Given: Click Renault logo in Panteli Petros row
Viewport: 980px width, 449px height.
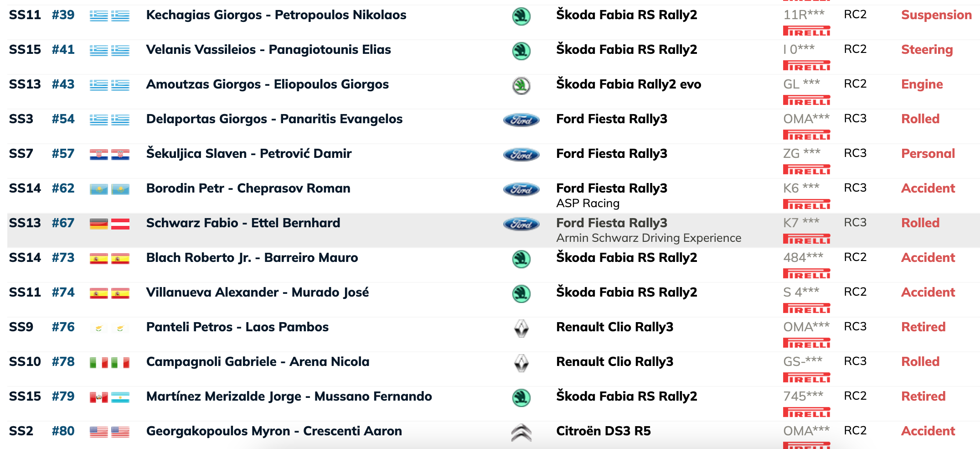Looking at the screenshot, I should pos(521,329).
